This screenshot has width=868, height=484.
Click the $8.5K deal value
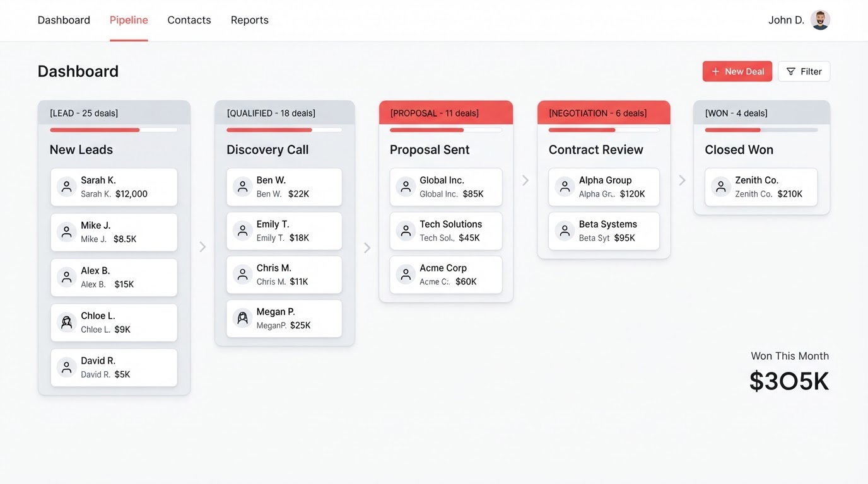coord(125,239)
